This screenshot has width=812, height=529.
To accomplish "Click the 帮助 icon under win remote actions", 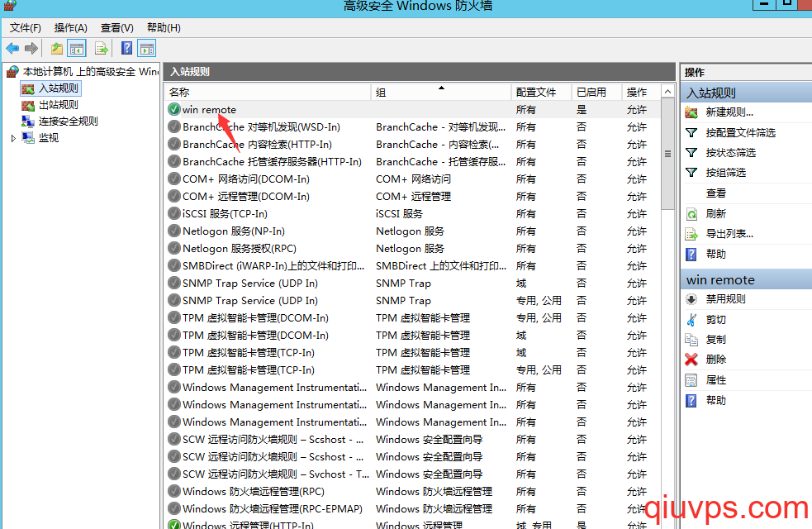I will click(x=691, y=401).
